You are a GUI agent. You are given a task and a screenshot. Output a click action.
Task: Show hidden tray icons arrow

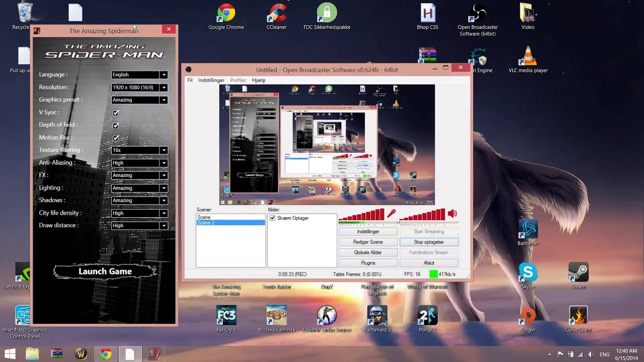[x=549, y=354]
